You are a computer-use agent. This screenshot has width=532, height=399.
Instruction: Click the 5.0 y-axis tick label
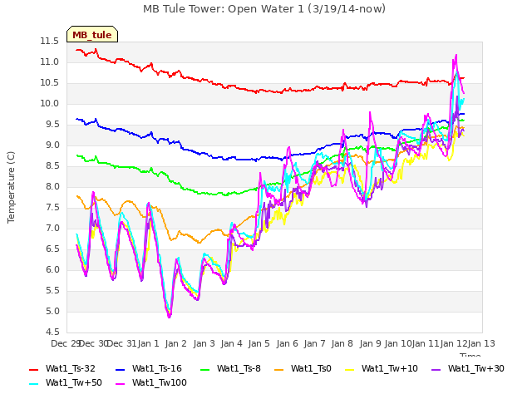pyautogui.click(x=52, y=312)
